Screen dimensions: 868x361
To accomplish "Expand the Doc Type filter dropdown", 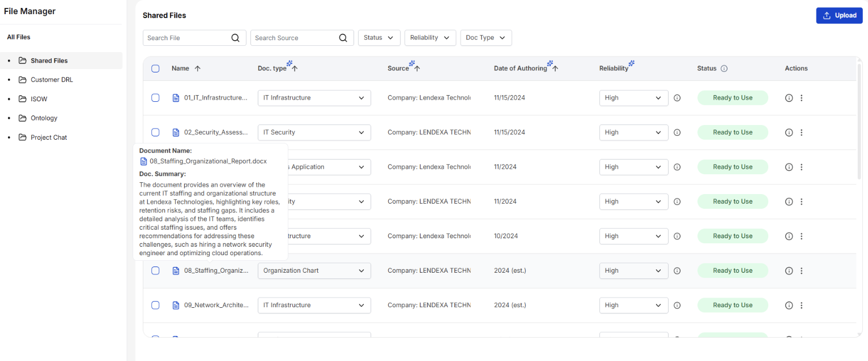I will (x=486, y=38).
